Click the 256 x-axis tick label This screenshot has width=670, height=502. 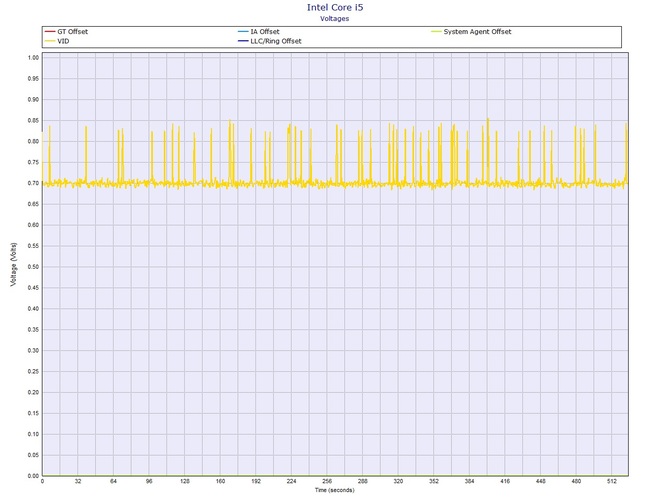tap(327, 481)
